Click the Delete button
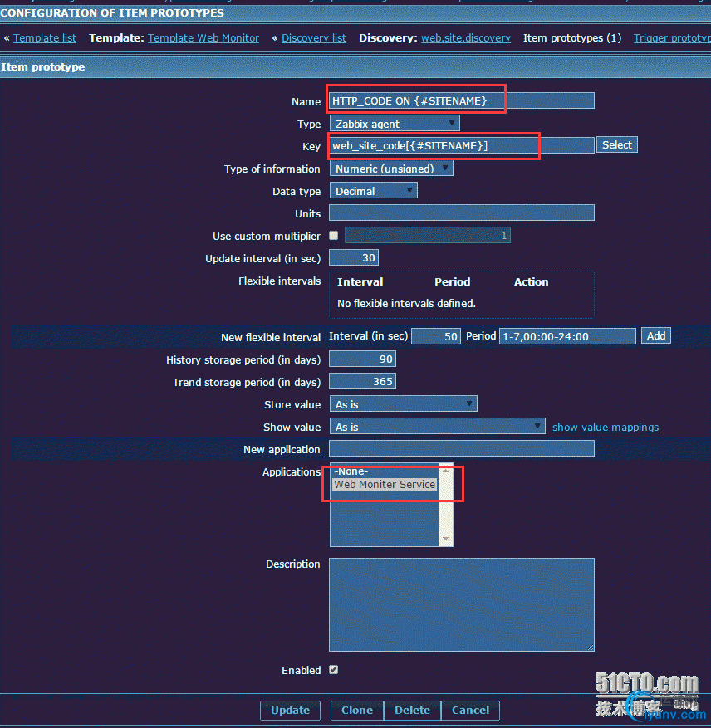711x728 pixels. coord(412,711)
